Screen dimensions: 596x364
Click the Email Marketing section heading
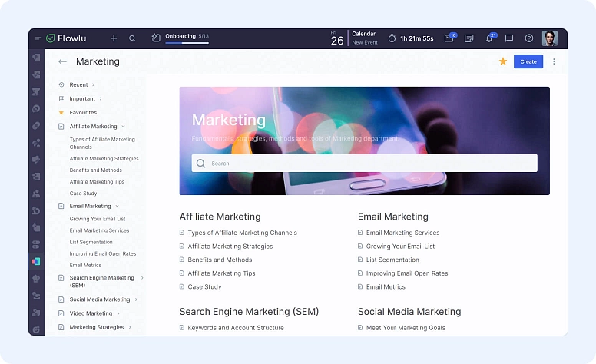click(x=393, y=217)
